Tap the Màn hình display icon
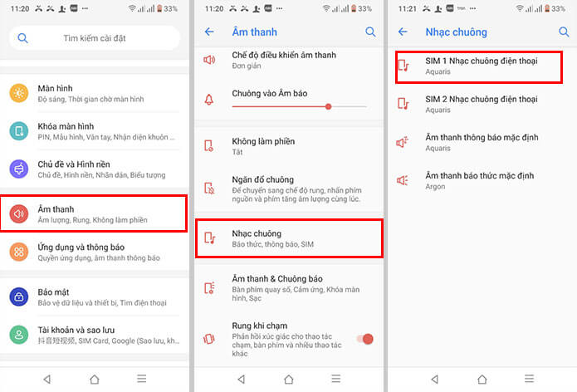Image resolution: width=577 pixels, height=392 pixels. 18,93
